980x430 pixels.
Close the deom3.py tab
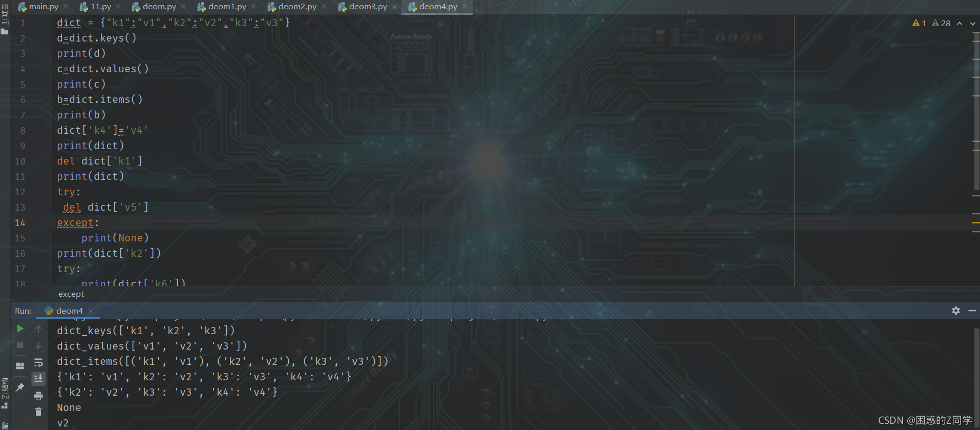coord(394,7)
